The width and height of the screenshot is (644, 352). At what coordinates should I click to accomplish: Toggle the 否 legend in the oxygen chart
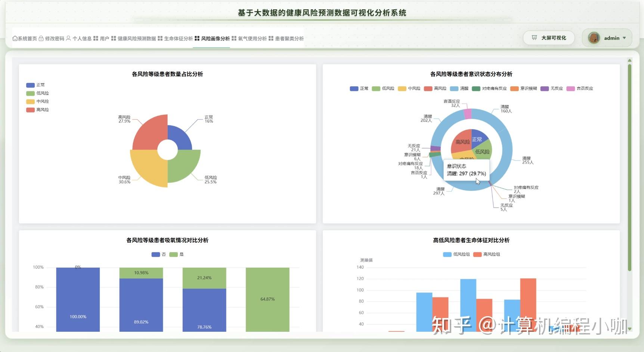[x=158, y=254]
